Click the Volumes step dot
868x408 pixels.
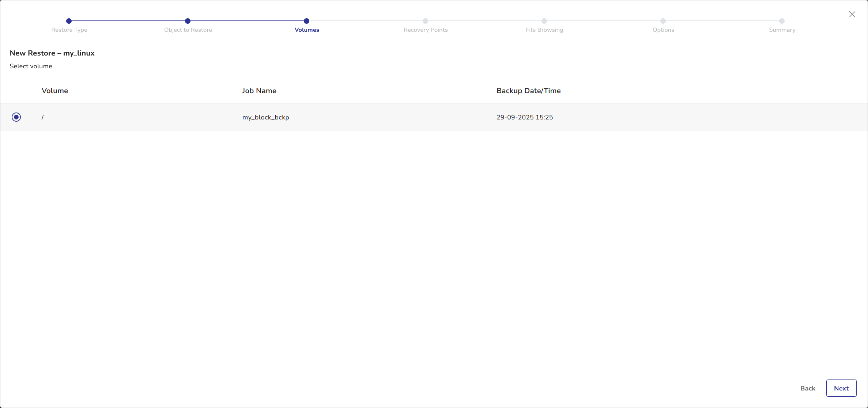click(x=306, y=21)
